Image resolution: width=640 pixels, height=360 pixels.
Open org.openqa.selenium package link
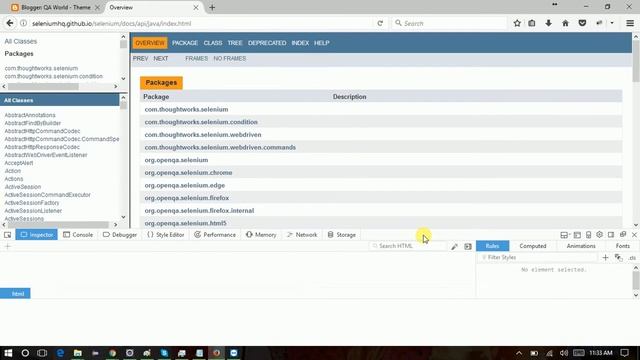tap(176, 160)
